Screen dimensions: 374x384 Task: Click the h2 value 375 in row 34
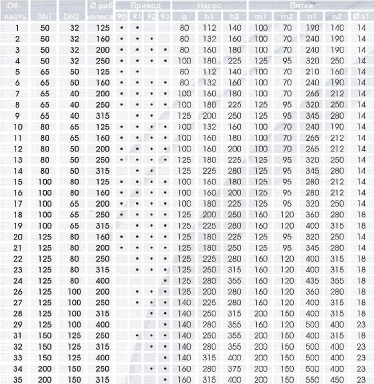point(235,369)
